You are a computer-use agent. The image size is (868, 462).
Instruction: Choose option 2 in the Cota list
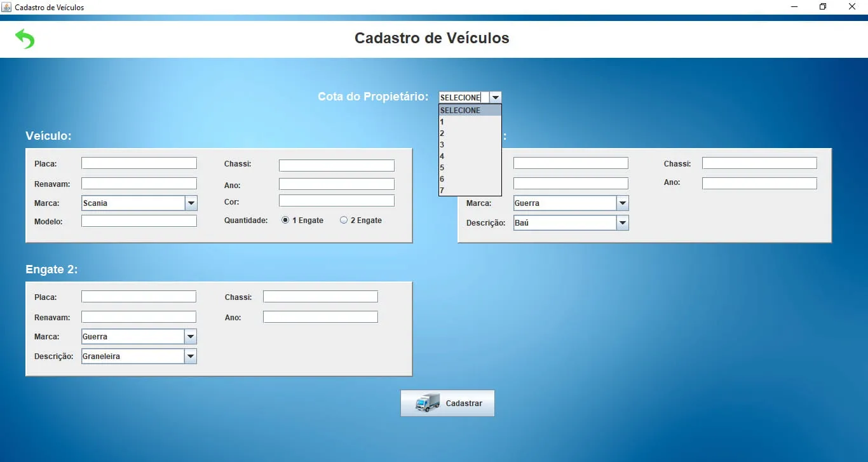(x=470, y=133)
